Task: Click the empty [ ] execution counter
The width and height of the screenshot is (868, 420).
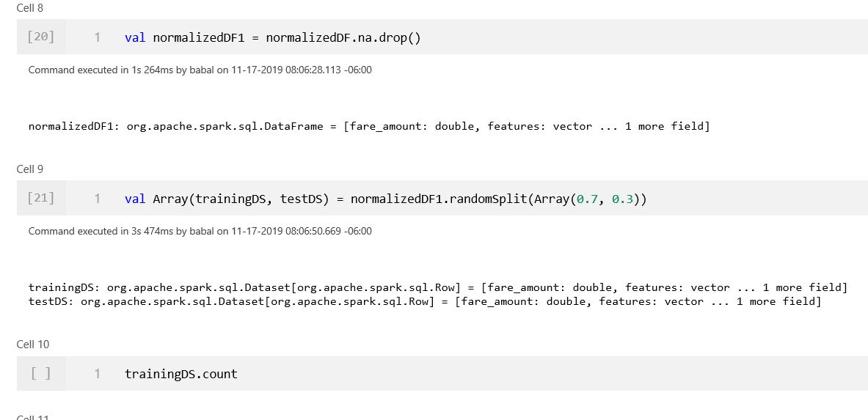Action: click(41, 373)
